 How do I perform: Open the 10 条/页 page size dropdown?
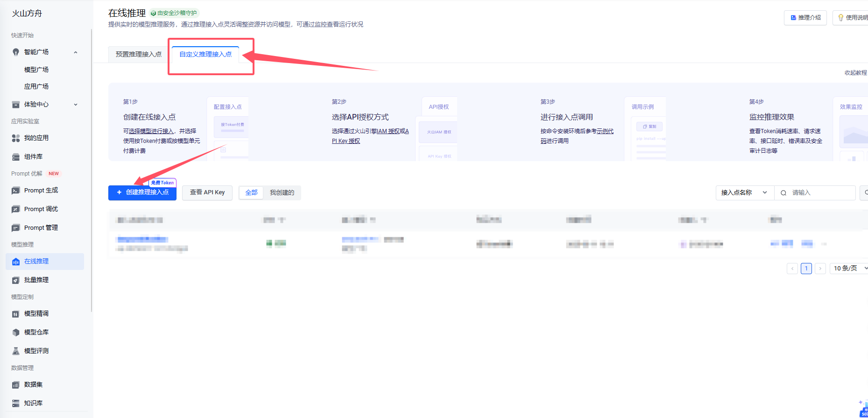tap(849, 268)
